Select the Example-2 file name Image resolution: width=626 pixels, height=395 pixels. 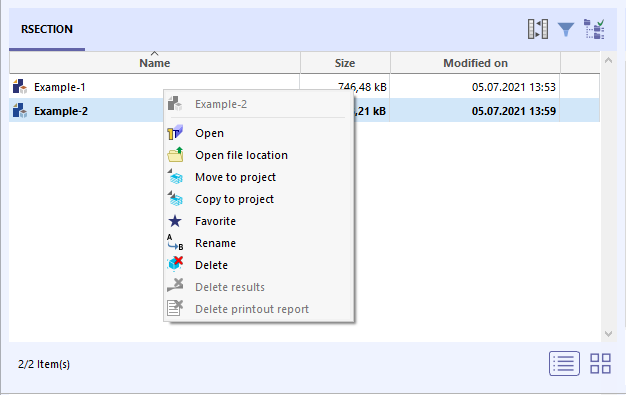61,111
